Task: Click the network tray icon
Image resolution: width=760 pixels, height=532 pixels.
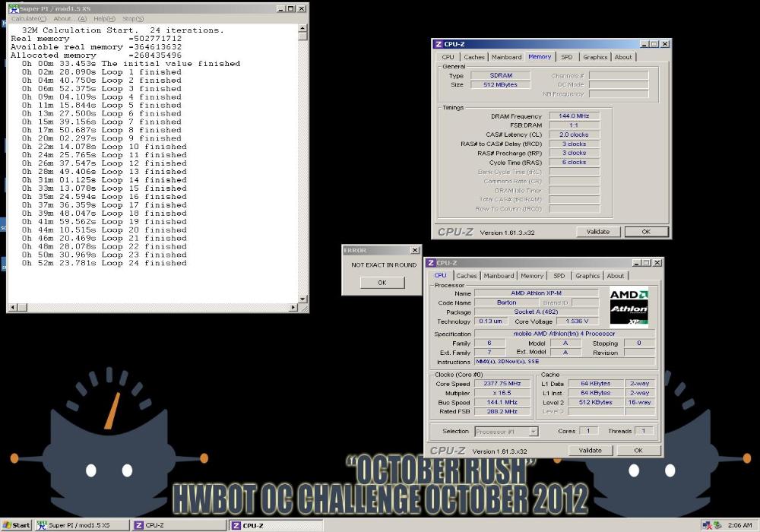Action: tap(707, 525)
